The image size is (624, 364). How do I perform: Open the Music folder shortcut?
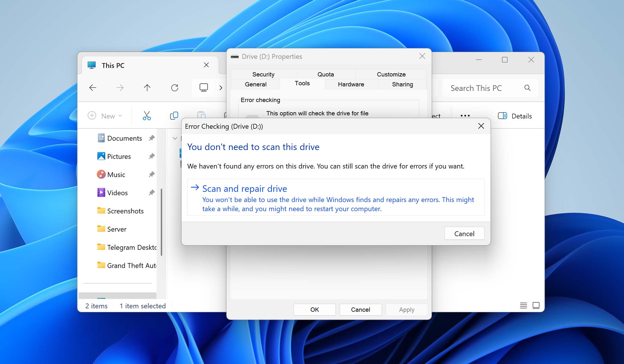pos(116,174)
